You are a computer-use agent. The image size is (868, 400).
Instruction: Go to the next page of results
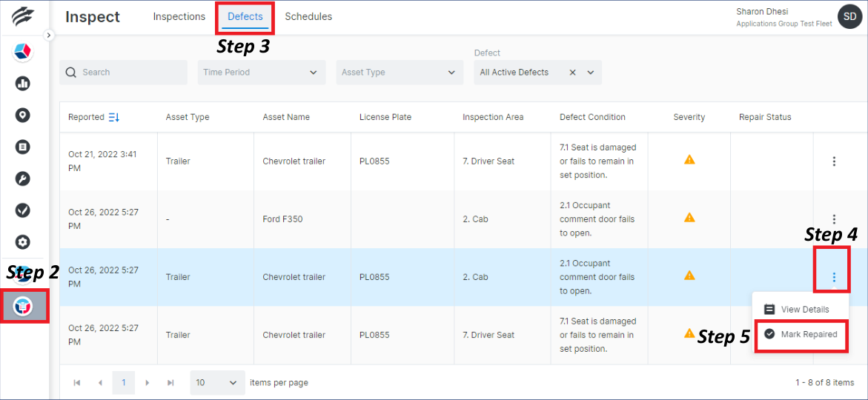click(x=148, y=382)
